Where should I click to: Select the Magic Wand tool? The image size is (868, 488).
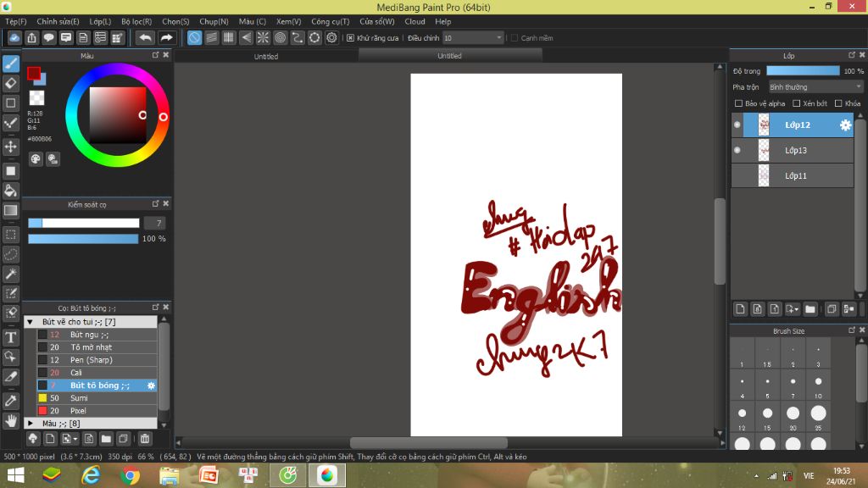[x=10, y=274]
